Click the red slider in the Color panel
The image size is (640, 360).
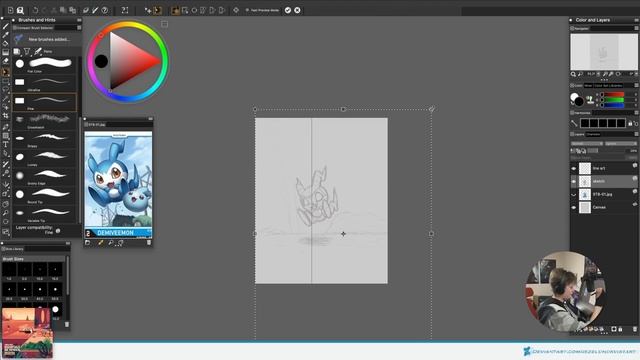614,95
